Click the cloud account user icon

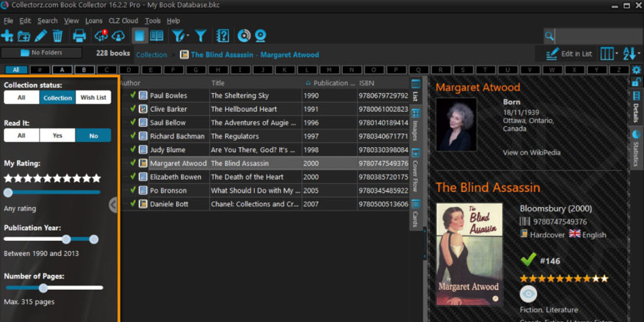(x=118, y=36)
